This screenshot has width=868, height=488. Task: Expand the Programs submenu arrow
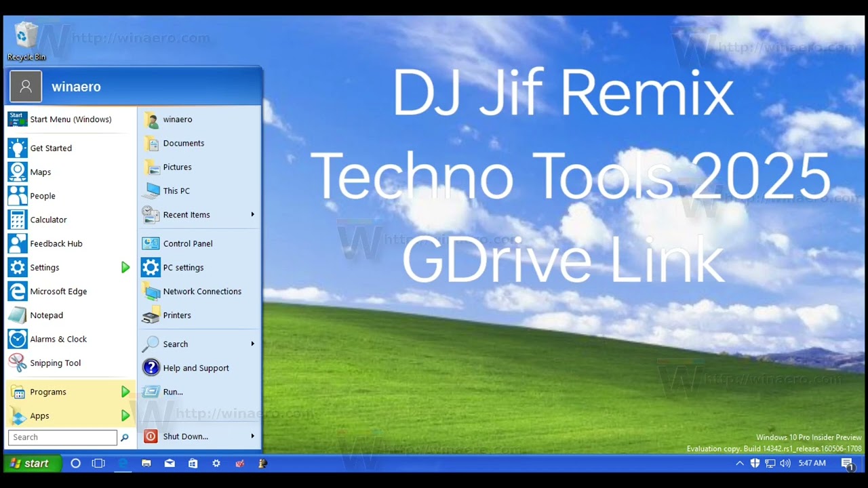click(125, 392)
